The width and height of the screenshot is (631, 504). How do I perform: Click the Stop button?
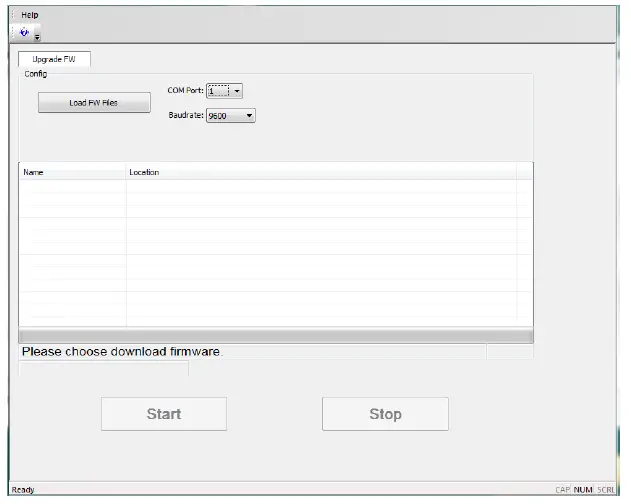[385, 414]
